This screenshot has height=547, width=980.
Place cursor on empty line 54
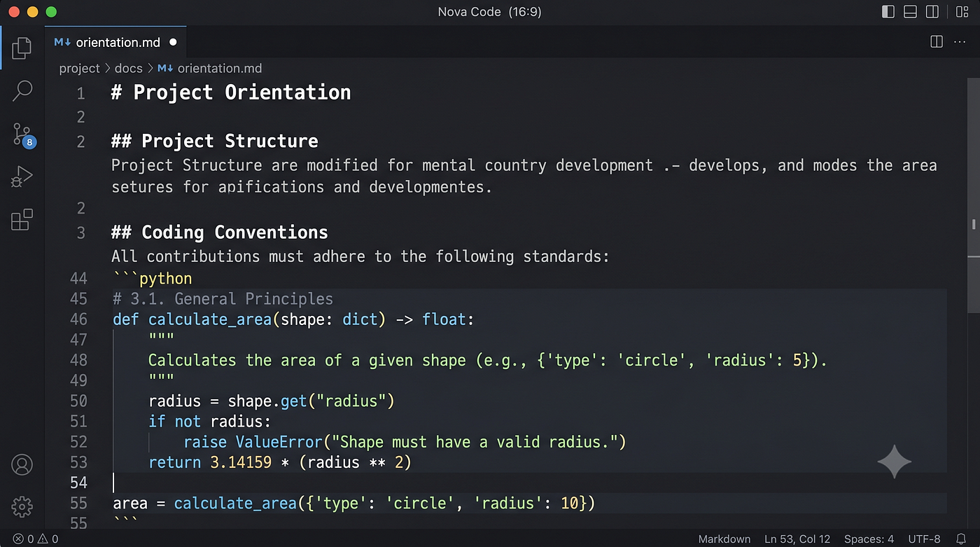point(529,483)
